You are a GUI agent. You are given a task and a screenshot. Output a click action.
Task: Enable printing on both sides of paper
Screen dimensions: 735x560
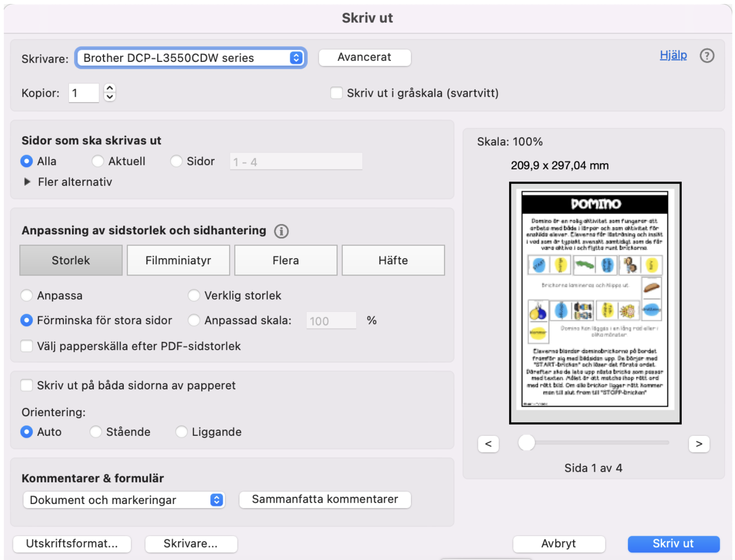(27, 385)
